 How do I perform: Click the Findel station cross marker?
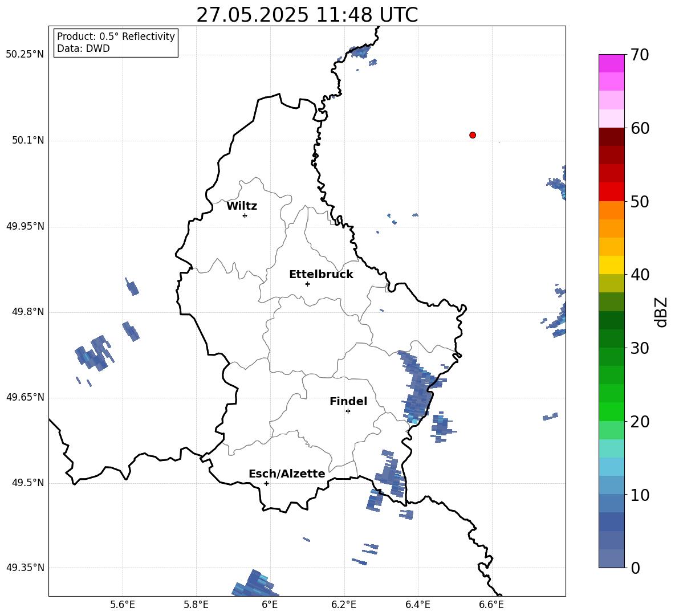(348, 411)
